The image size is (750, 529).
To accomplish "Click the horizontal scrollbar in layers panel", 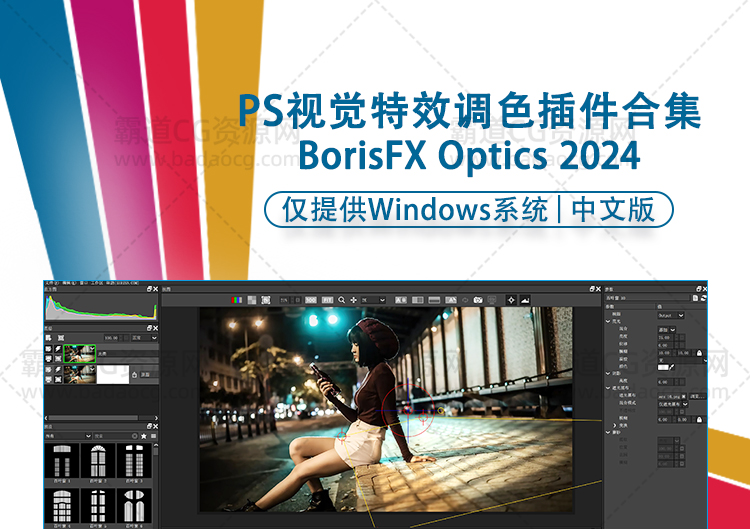I will click(x=93, y=418).
